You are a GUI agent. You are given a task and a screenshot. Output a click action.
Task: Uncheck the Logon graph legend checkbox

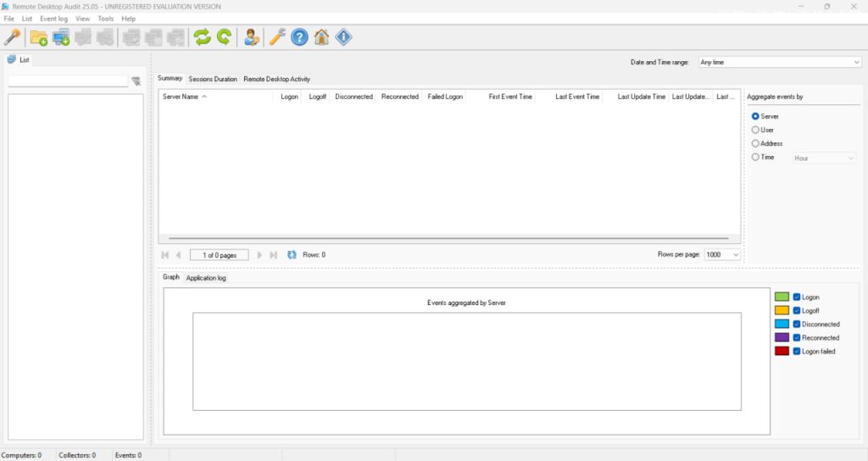click(x=797, y=297)
